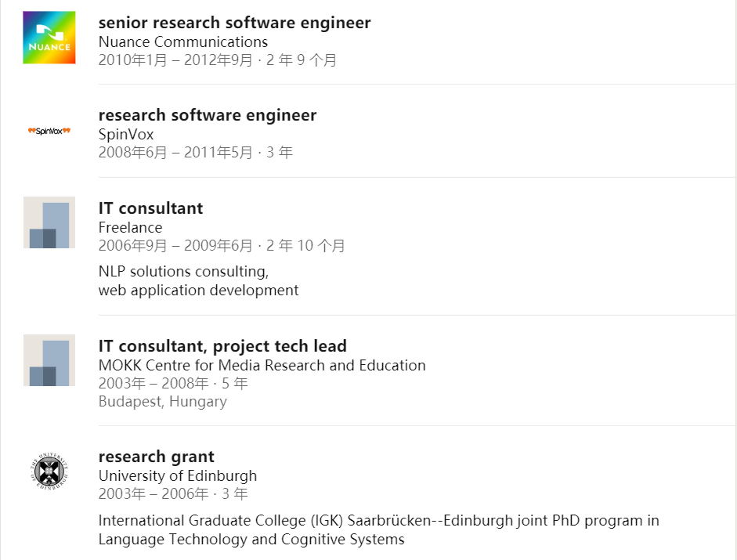Viewport: 737px width, 560px height.
Task: Click the Nuance Communications rainbow logo
Action: click(49, 38)
